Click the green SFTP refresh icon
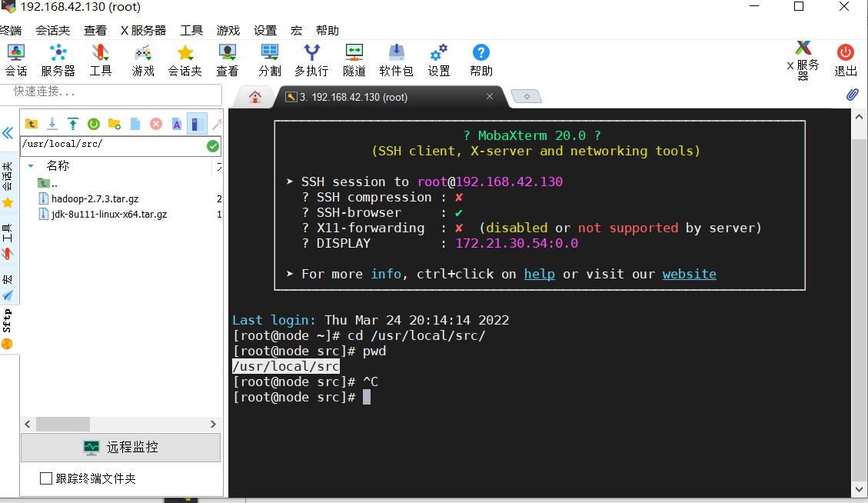Viewport: 868px width, 503px height. 94,124
